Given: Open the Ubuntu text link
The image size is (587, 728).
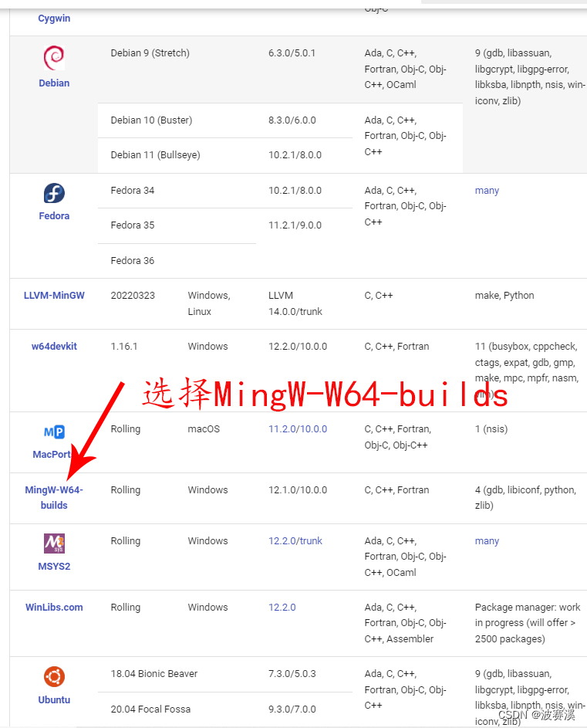Looking at the screenshot, I should [54, 699].
